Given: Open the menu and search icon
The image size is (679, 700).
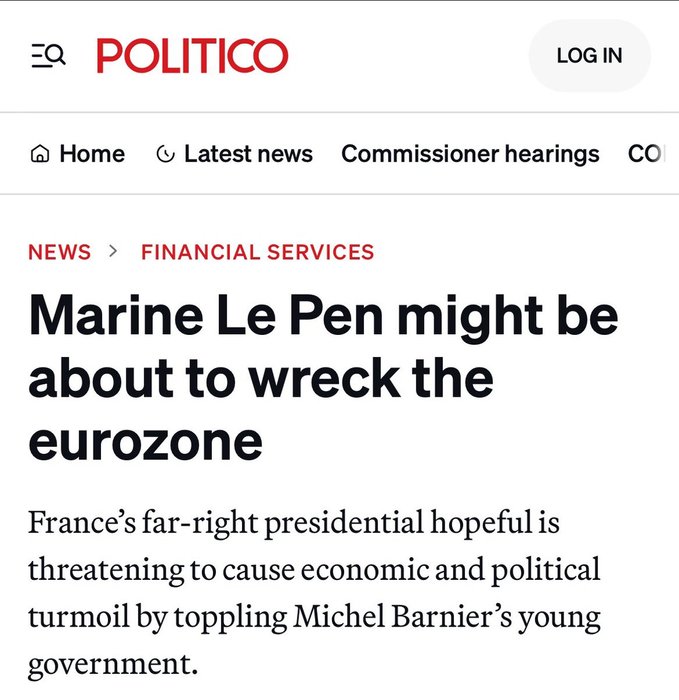Looking at the screenshot, I should click(48, 56).
